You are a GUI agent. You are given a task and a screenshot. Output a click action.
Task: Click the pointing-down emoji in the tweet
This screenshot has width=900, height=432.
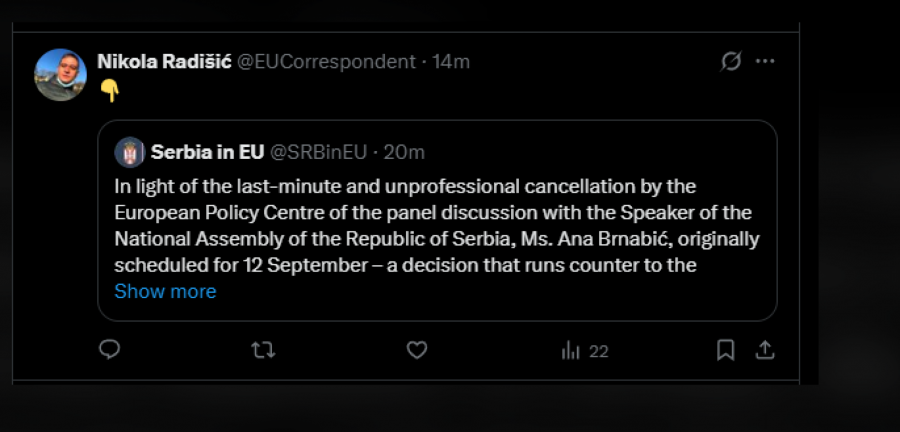tap(109, 89)
